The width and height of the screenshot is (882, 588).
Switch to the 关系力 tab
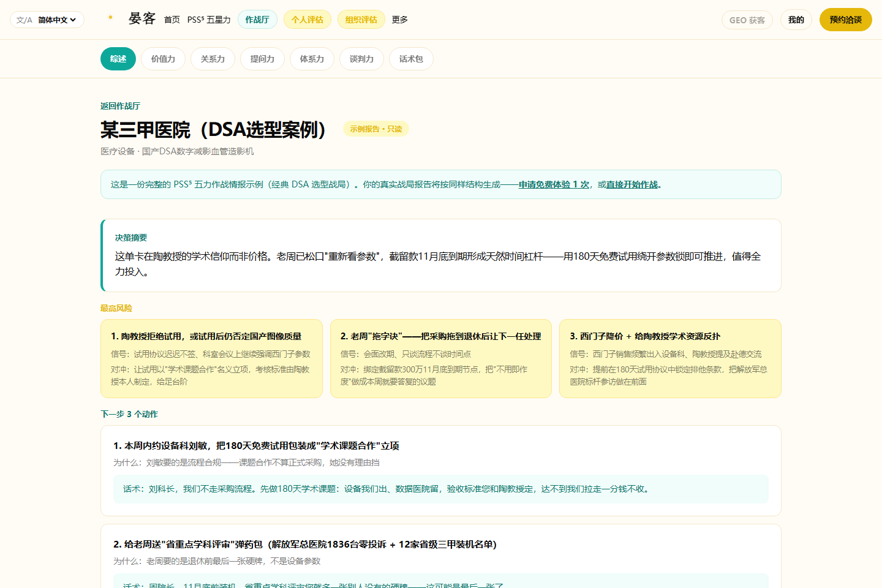coord(213,59)
